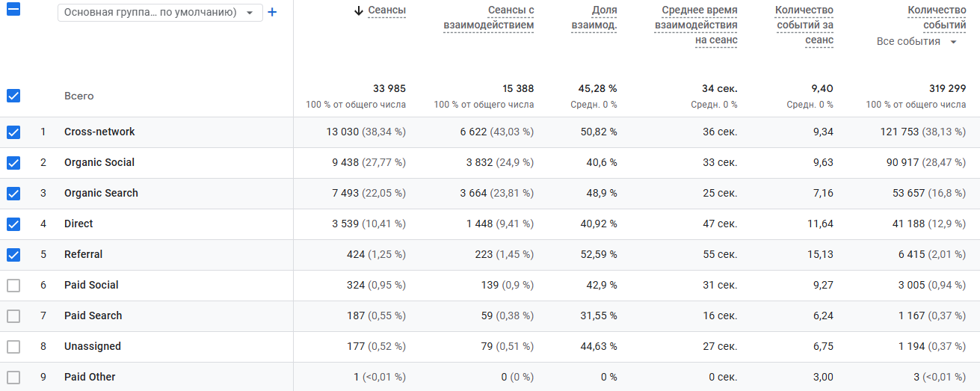Uncheck the Organic Search checkbox
Screen dimensions: 980x391
pos(13,194)
